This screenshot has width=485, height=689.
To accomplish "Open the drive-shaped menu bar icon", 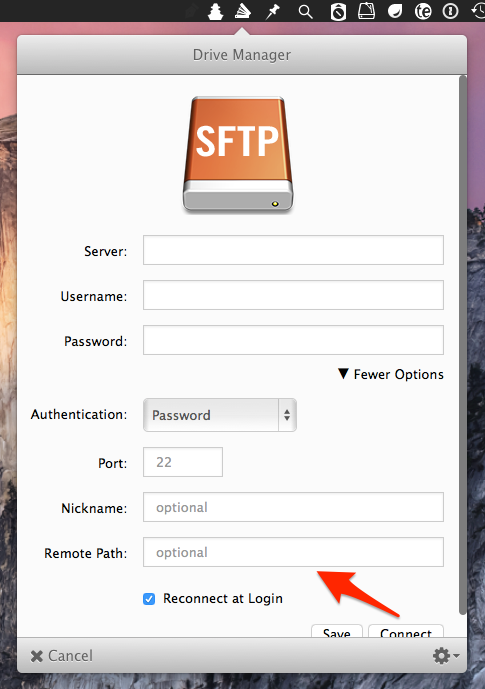I will click(366, 11).
